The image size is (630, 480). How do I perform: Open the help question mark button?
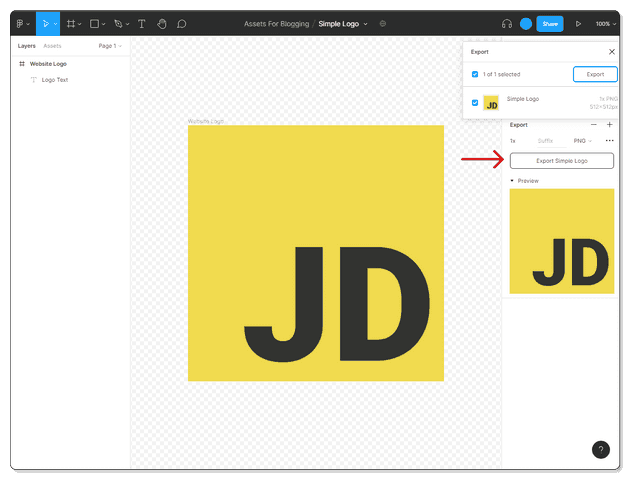(x=601, y=449)
